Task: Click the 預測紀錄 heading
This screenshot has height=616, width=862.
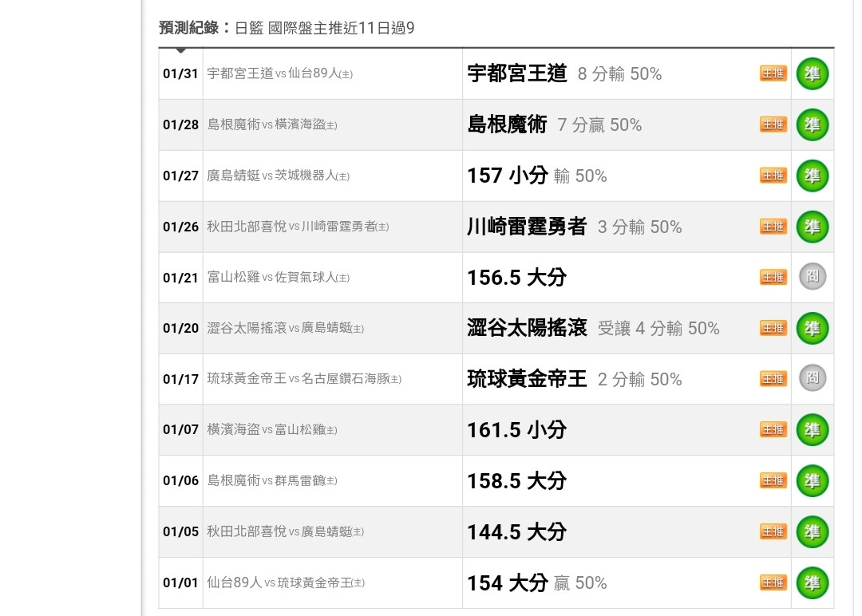Action: (x=189, y=28)
